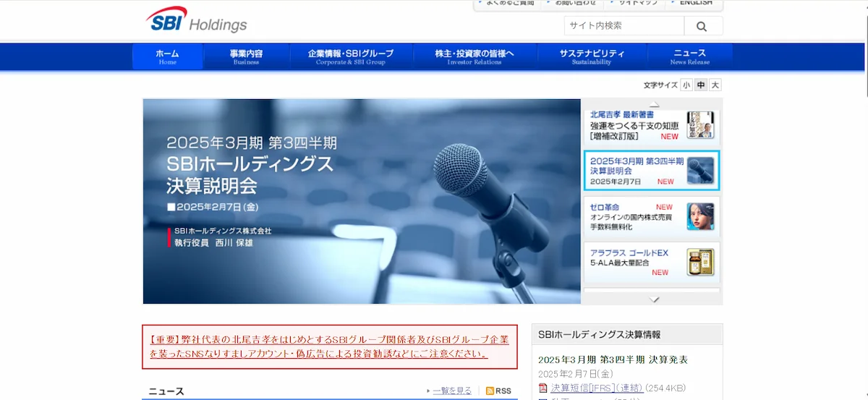Viewport: 868px width, 400px height.
Task: Open the サイトマップ link
Action: (x=634, y=4)
